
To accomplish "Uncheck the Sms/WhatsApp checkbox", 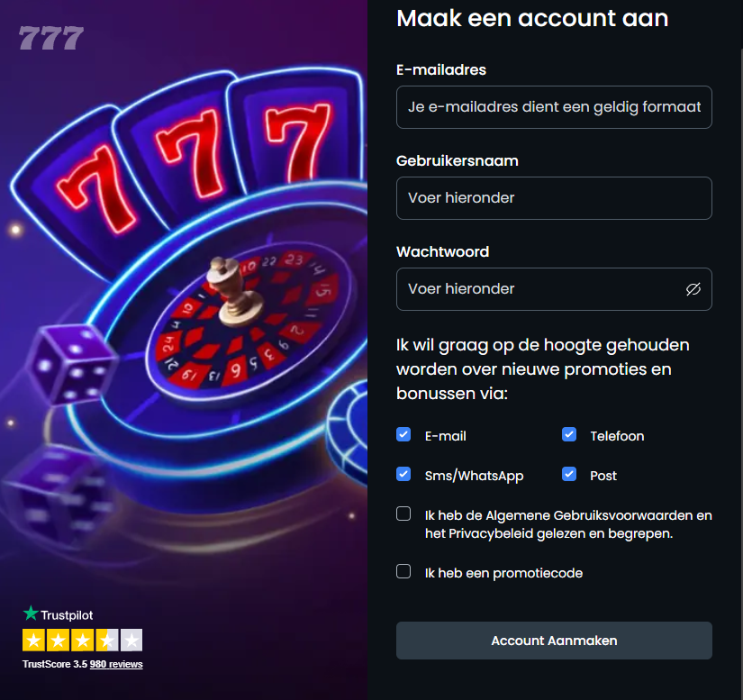I will coord(403,474).
